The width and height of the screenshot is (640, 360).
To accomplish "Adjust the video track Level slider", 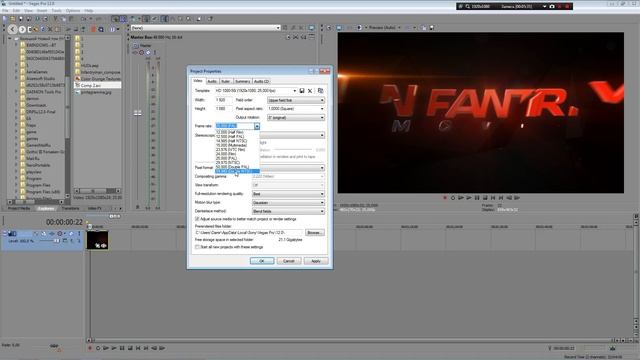I will coord(56,241).
